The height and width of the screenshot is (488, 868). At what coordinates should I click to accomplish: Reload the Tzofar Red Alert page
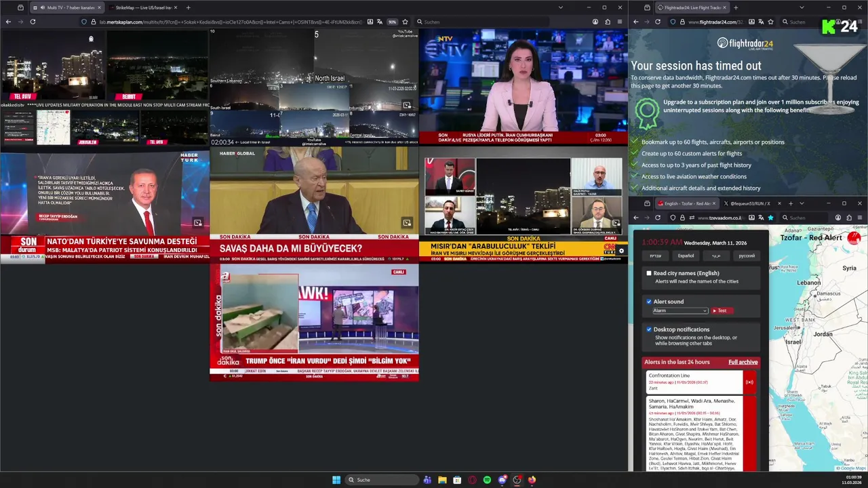pyautogui.click(x=657, y=218)
